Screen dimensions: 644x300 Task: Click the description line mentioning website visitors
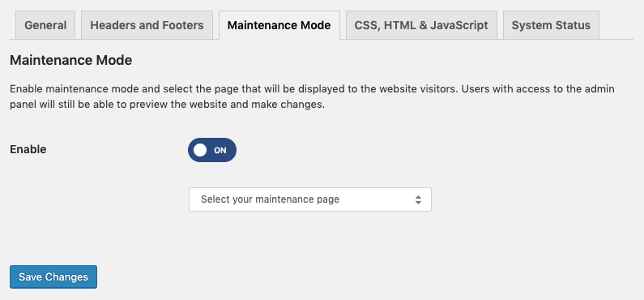click(312, 89)
